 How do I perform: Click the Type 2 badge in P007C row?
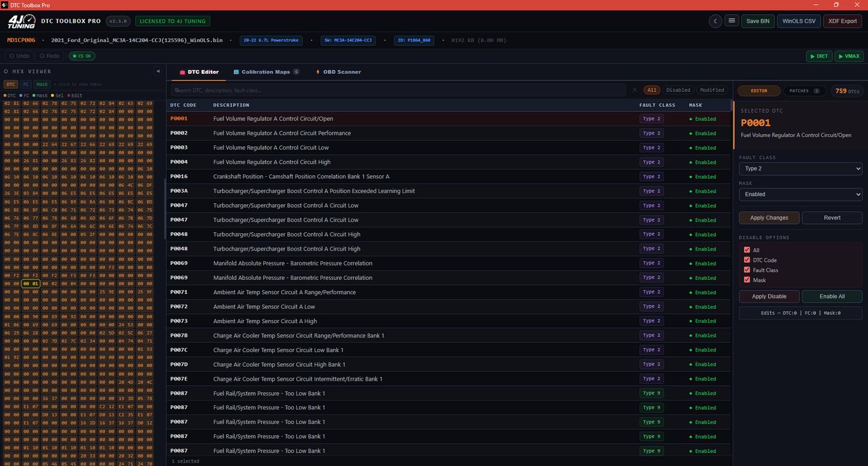(x=651, y=350)
